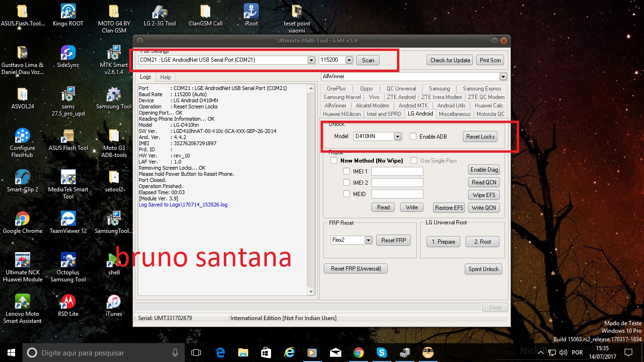The height and width of the screenshot is (362, 644).
Task: Open Google Chrome desktop shortcut
Action: pos(22,222)
